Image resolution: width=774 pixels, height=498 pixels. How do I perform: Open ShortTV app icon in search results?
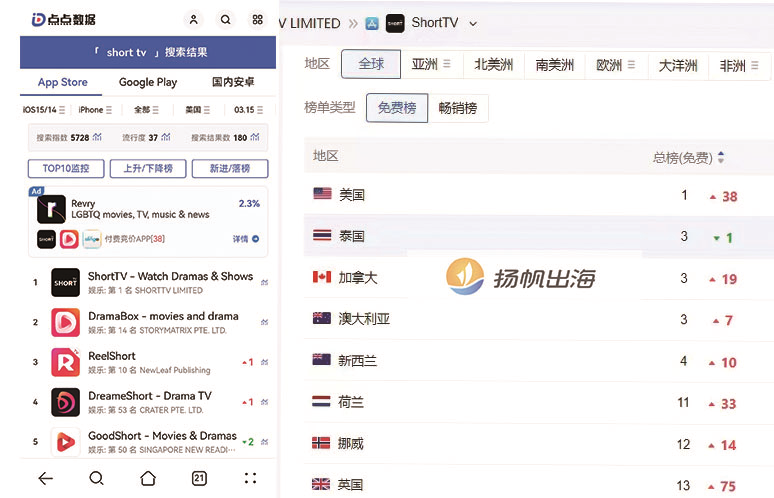click(65, 282)
